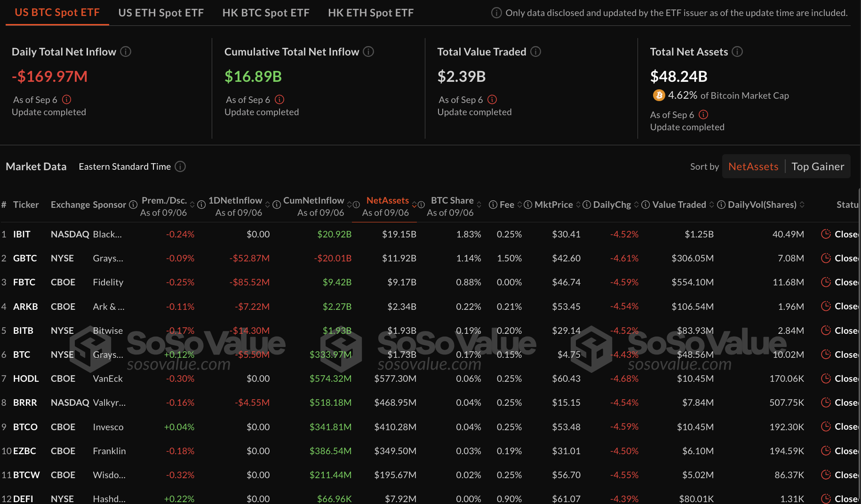Click the 4.62% of Bitcoin Market Cap text

pos(728,95)
